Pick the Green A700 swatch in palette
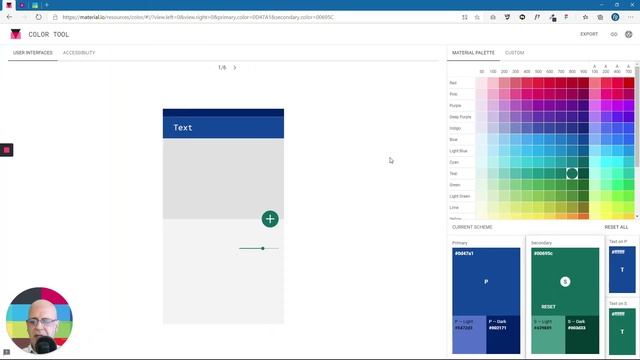The height and width of the screenshot is (360, 640). [629, 185]
